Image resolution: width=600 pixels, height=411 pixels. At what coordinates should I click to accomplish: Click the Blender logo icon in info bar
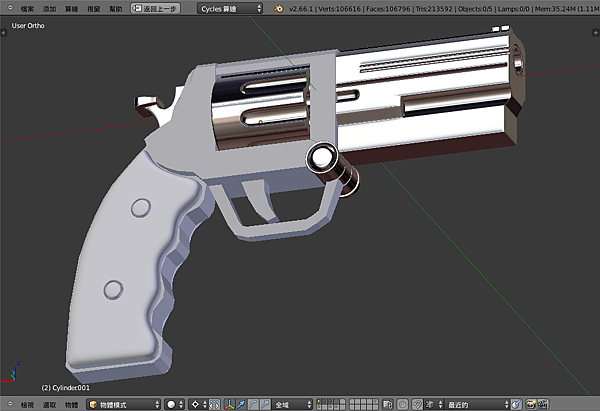click(x=279, y=8)
